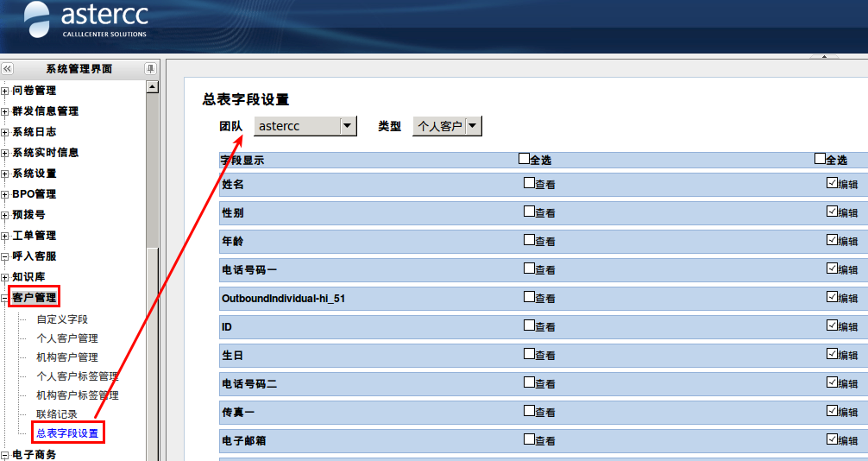Screen dimensions: 868x461
Task: Uncheck the 编辑 box for 性别
Action: [832, 212]
